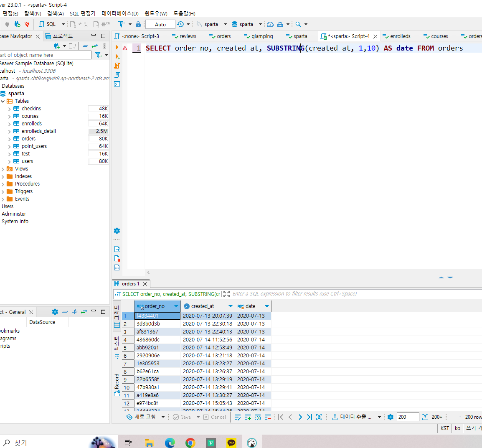Click the search magnifier in toolbar
The image size is (482, 448).
[x=298, y=24]
